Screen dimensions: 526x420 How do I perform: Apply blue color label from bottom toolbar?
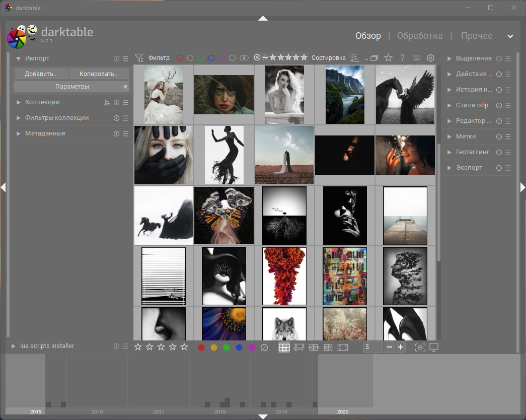pos(239,347)
